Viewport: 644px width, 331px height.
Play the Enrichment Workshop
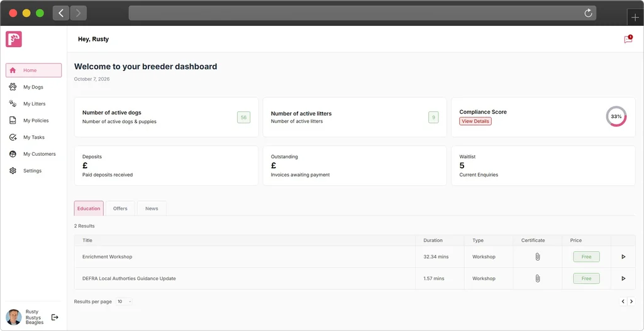tap(623, 257)
